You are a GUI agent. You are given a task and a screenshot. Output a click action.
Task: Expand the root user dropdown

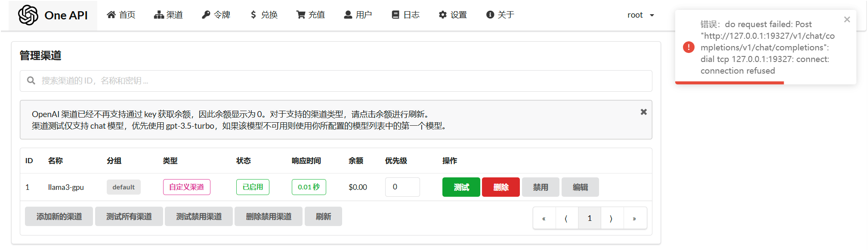coord(640,15)
